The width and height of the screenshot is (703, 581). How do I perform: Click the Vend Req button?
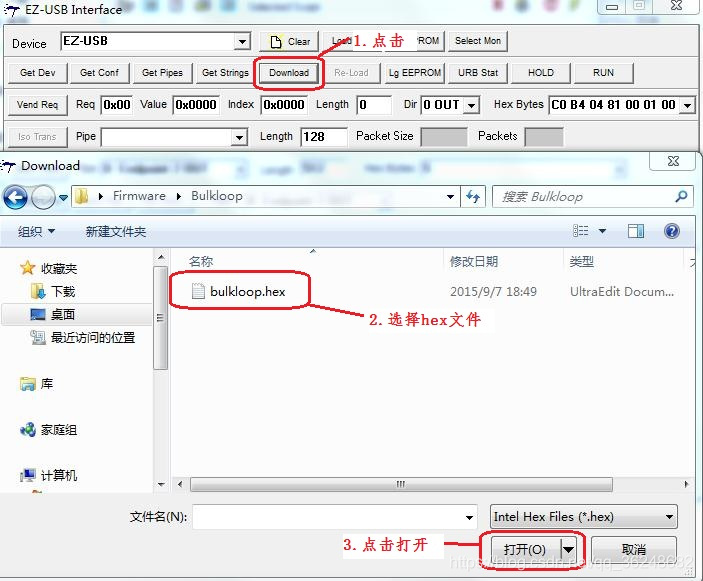[x=38, y=105]
